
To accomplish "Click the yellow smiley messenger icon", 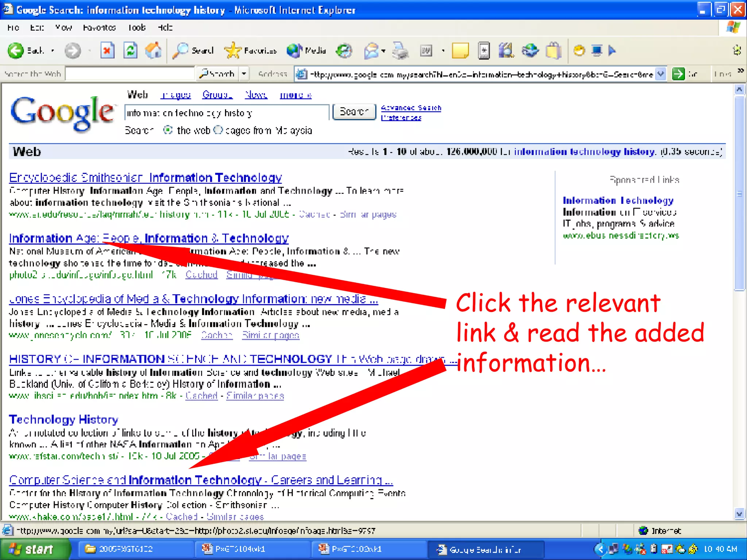I will pos(579,51).
